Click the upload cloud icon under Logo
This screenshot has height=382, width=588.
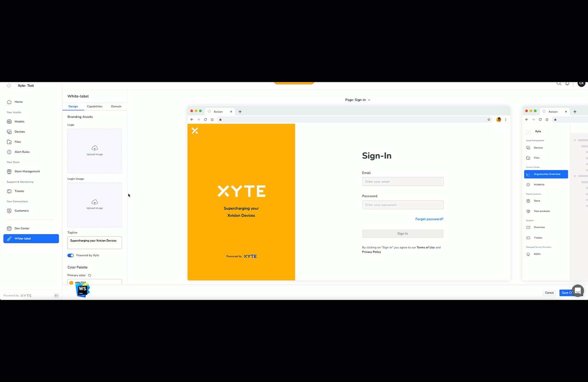point(95,148)
